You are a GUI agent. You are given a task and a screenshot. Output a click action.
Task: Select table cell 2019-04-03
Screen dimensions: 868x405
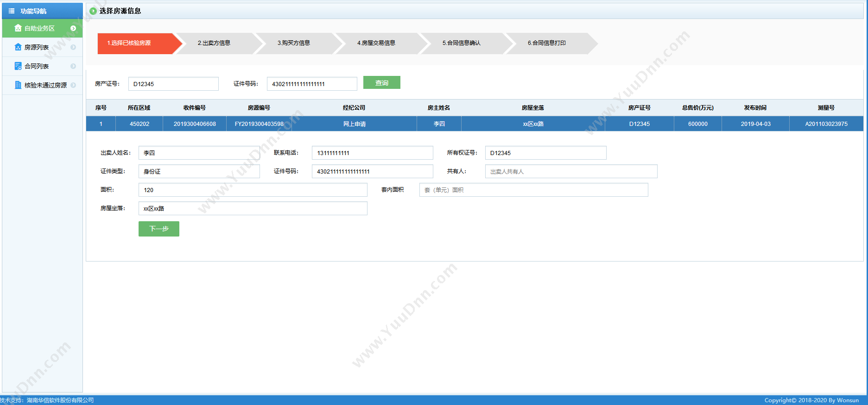pos(756,124)
